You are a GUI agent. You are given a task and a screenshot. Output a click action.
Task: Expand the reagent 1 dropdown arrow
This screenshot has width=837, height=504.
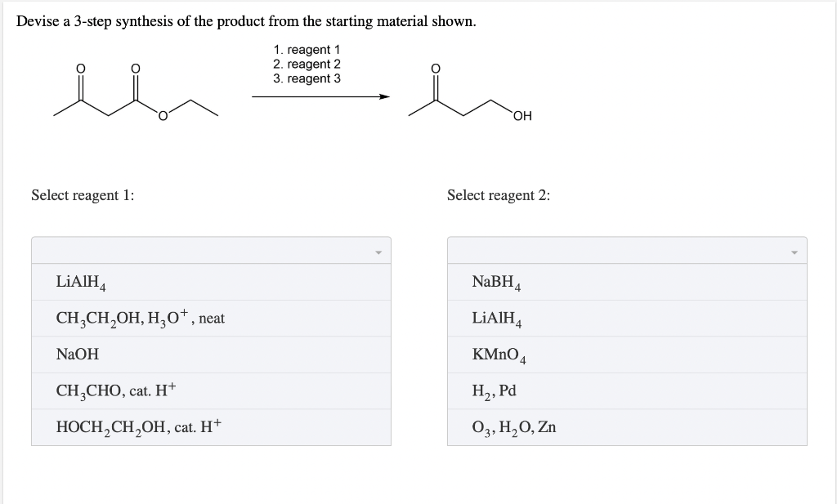coord(378,250)
